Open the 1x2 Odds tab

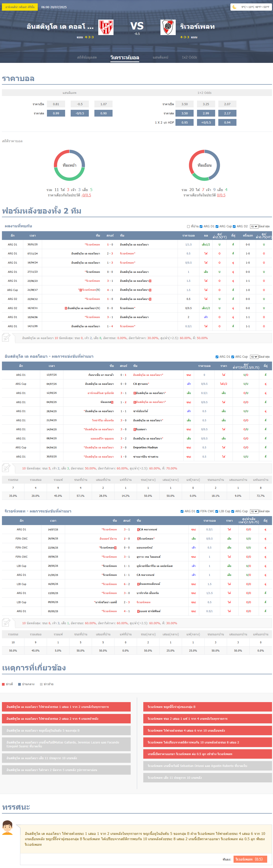(190, 57)
